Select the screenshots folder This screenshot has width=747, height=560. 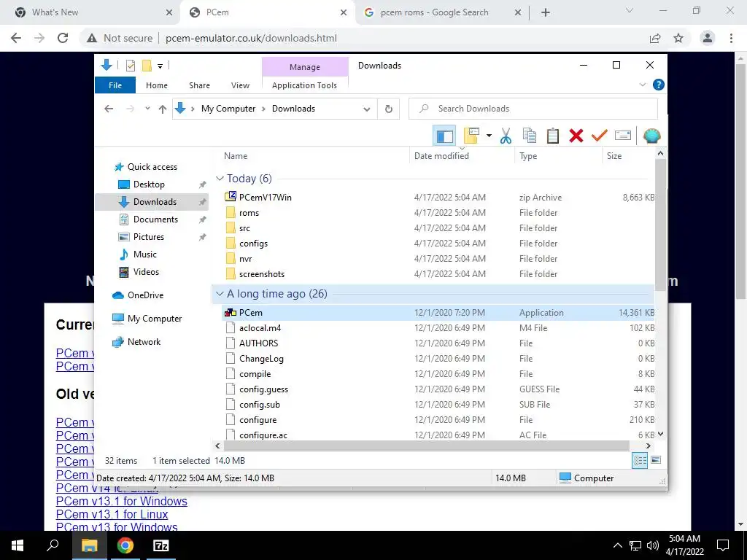[x=262, y=274]
